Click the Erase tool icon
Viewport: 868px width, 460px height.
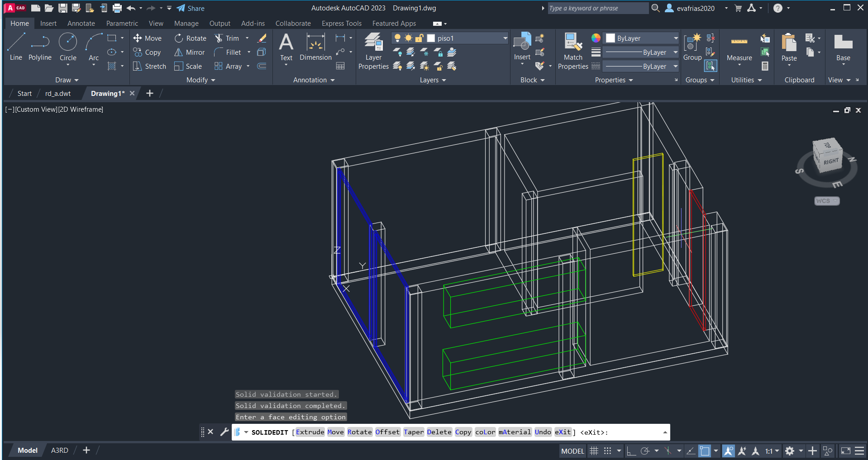[x=262, y=38]
